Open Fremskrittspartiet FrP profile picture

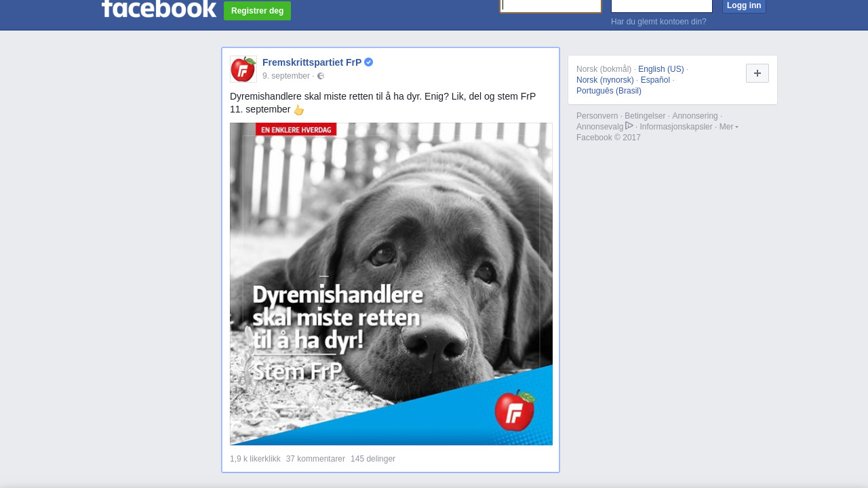click(x=243, y=69)
